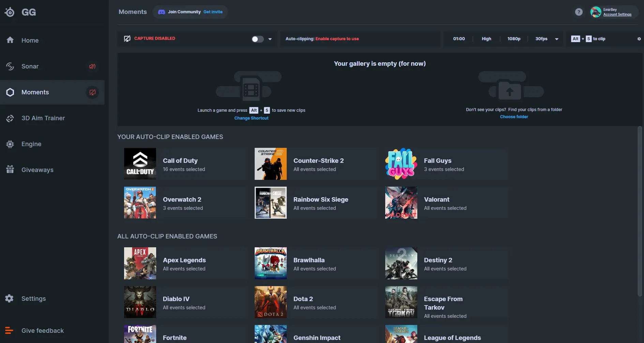Click Fall Guys 3 events selected text
The height and width of the screenshot is (343, 644).
coord(444,169)
